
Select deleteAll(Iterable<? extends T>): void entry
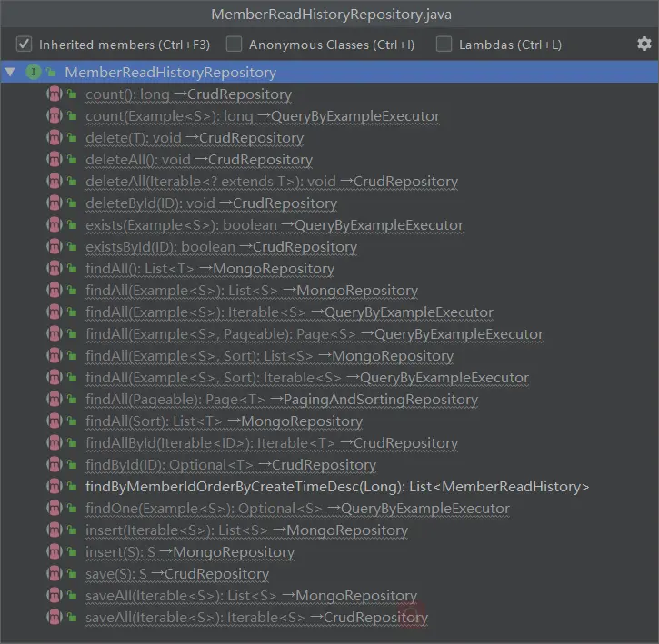(x=272, y=182)
